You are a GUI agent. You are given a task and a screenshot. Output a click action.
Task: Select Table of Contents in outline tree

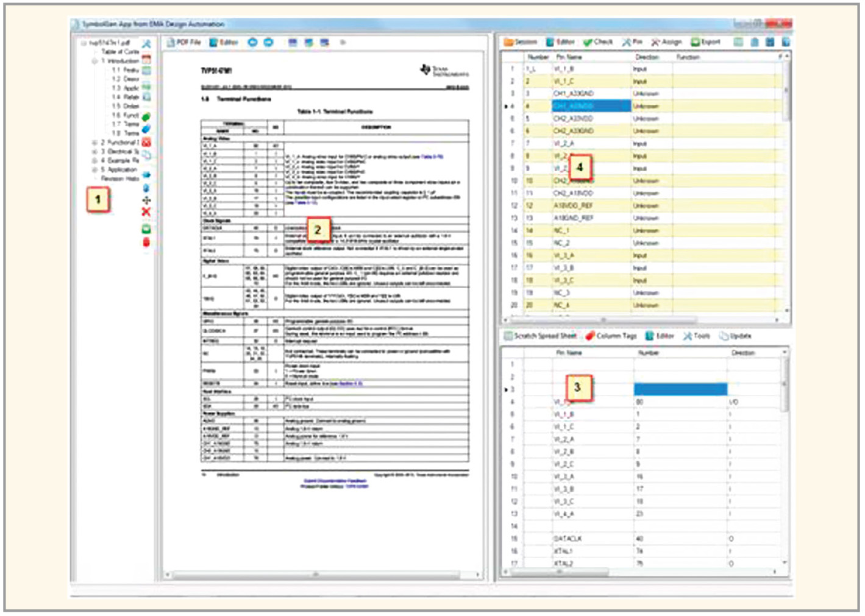click(119, 52)
